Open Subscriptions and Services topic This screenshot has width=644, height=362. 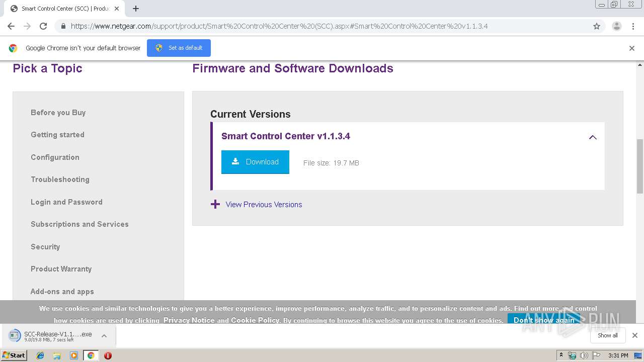[x=79, y=224]
